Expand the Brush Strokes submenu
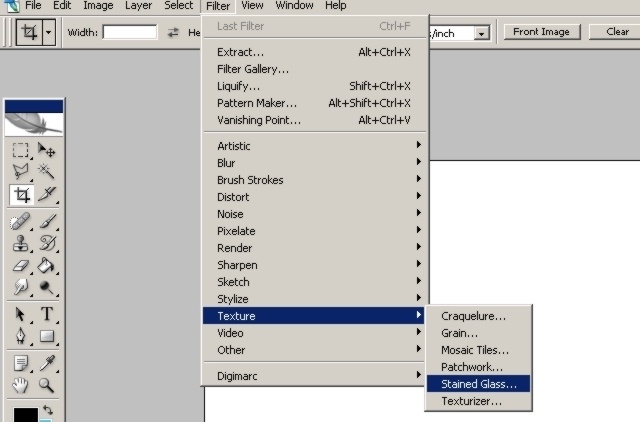This screenshot has height=422, width=640. tap(314, 180)
